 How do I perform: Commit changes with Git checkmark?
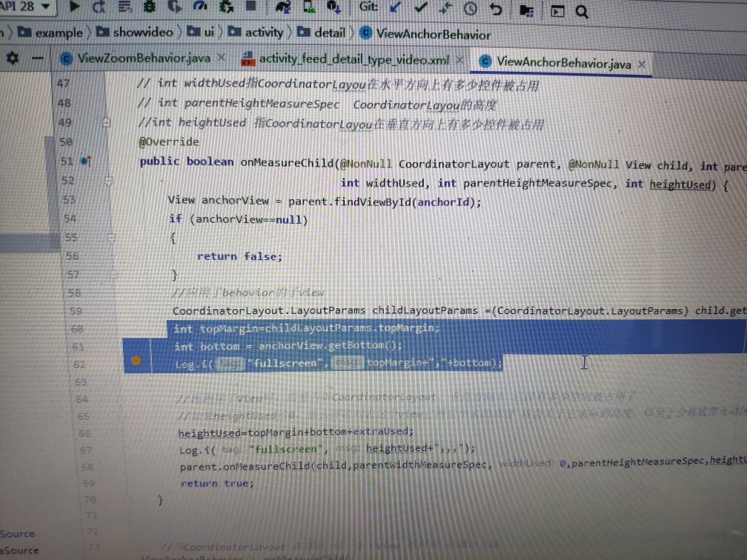pos(420,8)
